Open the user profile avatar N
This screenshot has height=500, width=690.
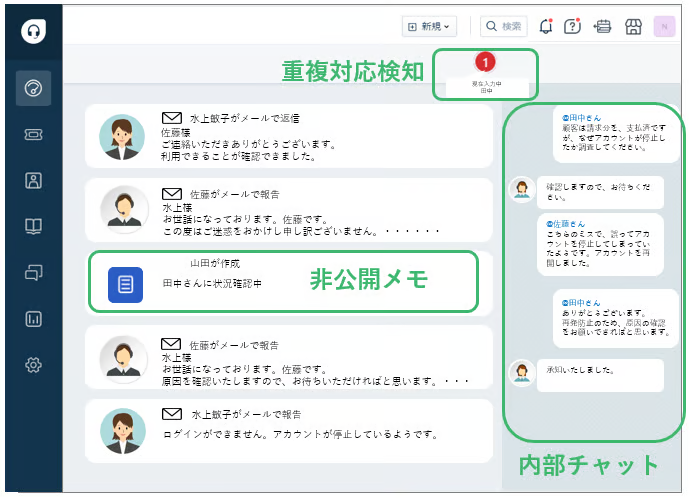click(x=664, y=27)
